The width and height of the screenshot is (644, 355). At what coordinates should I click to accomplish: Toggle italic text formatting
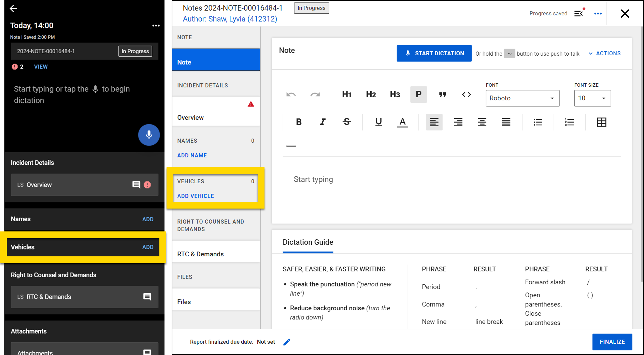tap(323, 122)
